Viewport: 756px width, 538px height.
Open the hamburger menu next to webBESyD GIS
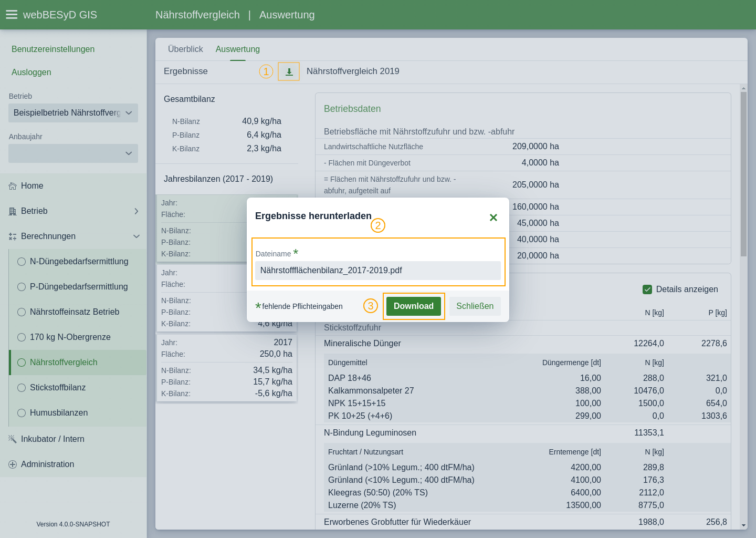pyautogui.click(x=12, y=15)
